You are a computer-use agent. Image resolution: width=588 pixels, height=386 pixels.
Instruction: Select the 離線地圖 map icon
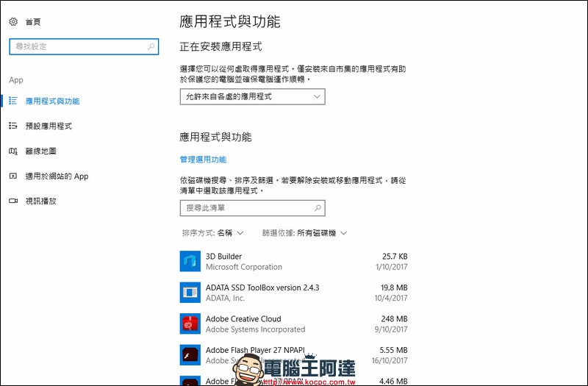pyautogui.click(x=13, y=151)
